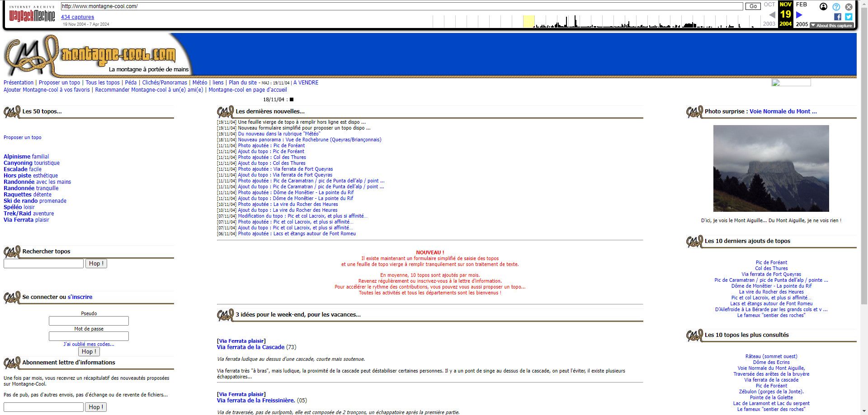
Task: Go to previous capture with left arrow
Action: (x=772, y=15)
